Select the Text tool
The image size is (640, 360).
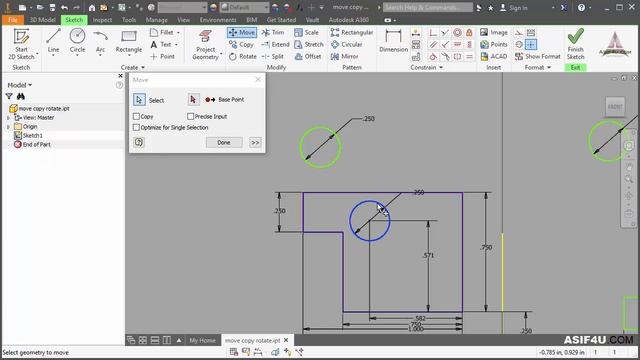tap(161, 44)
